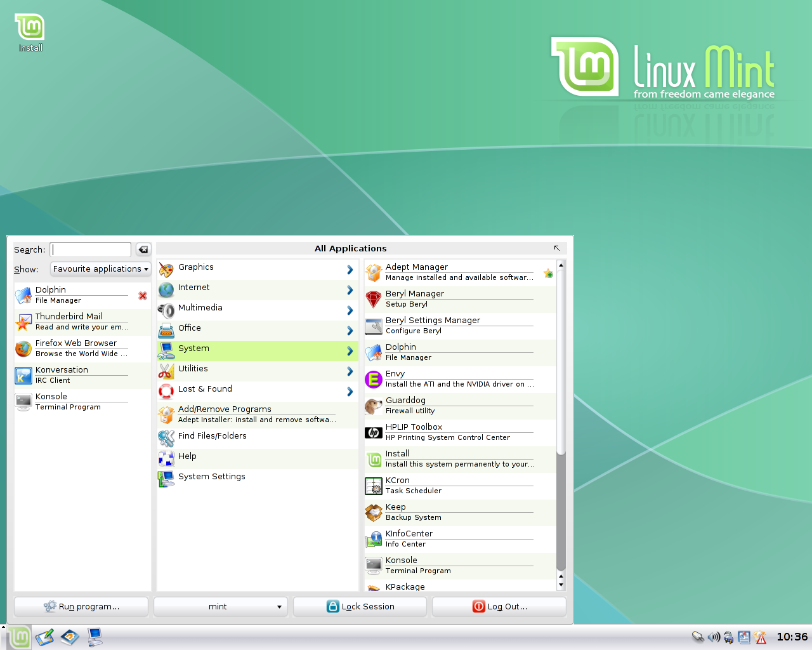Click the KCron task scheduler icon
Screen dimensions: 812x650
(x=374, y=486)
